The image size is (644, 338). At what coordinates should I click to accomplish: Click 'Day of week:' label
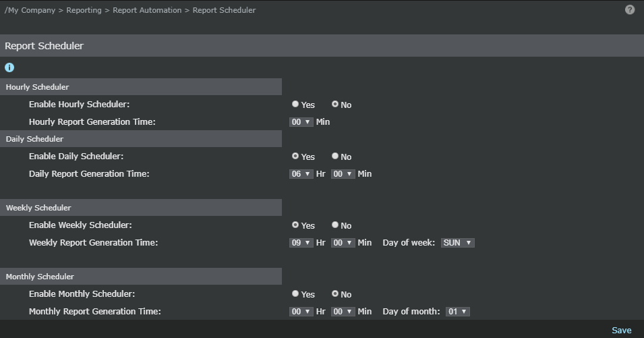(x=409, y=243)
